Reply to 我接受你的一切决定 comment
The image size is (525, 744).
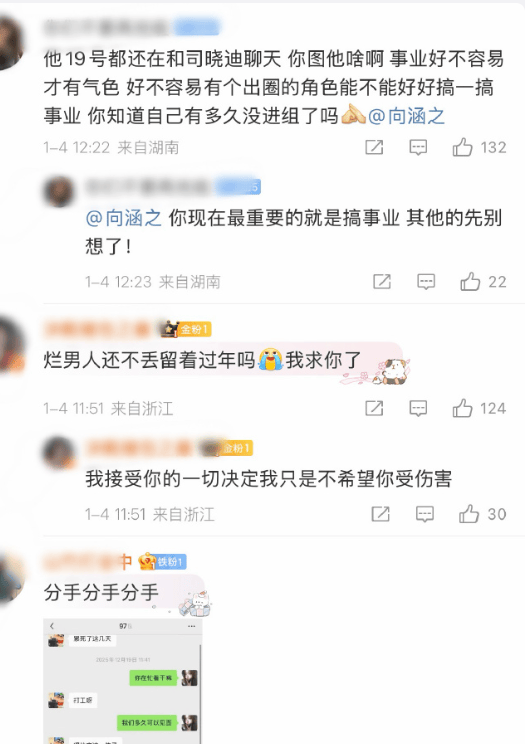424,514
